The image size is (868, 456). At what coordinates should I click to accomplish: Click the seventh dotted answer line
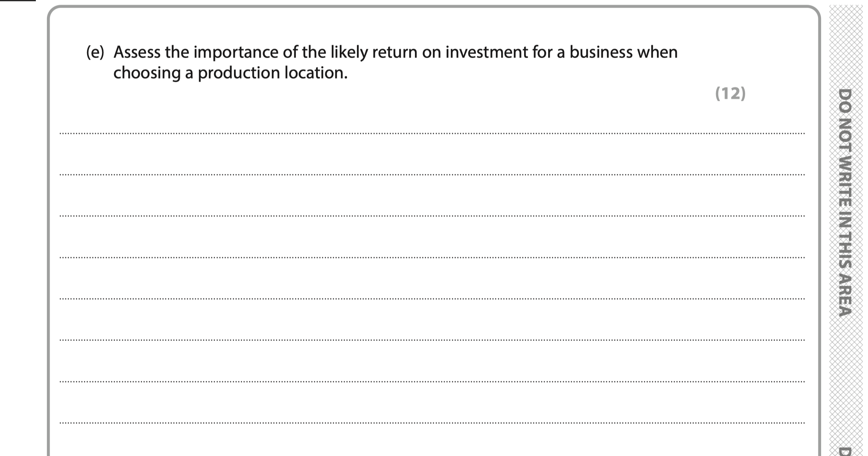(431, 381)
